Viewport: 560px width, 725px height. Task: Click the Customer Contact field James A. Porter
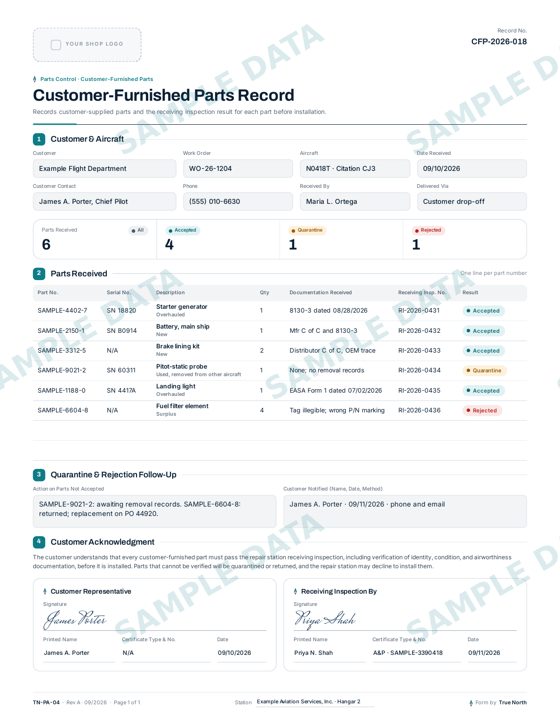pyautogui.click(x=105, y=202)
